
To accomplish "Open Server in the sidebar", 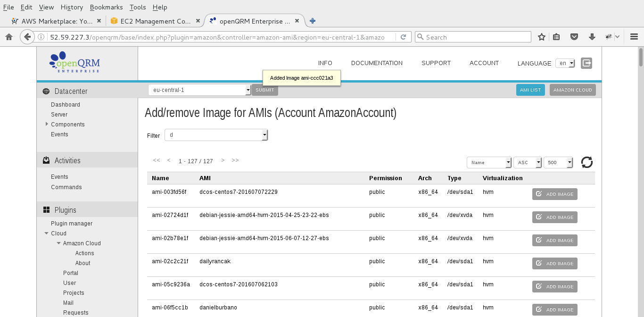I will 59,115.
